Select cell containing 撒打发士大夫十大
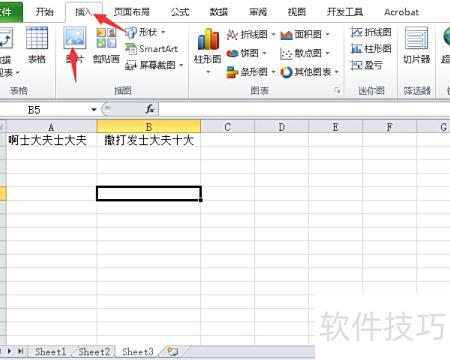 pos(149,140)
